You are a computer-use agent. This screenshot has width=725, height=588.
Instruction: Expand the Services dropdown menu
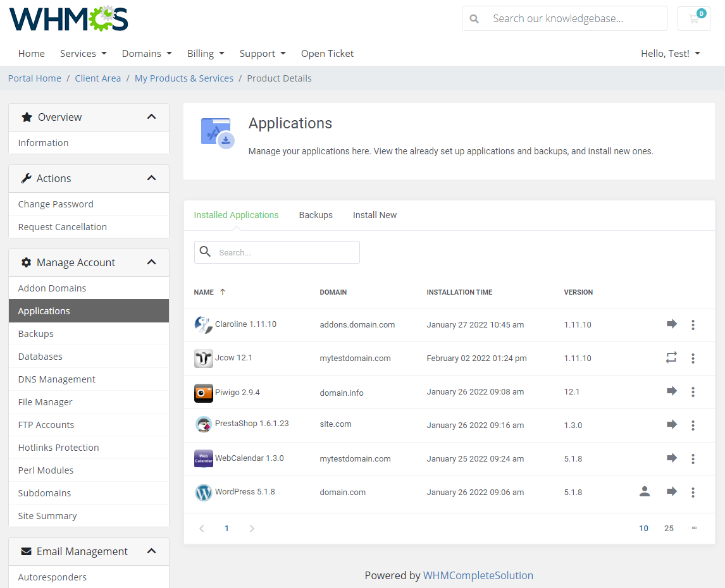(84, 54)
